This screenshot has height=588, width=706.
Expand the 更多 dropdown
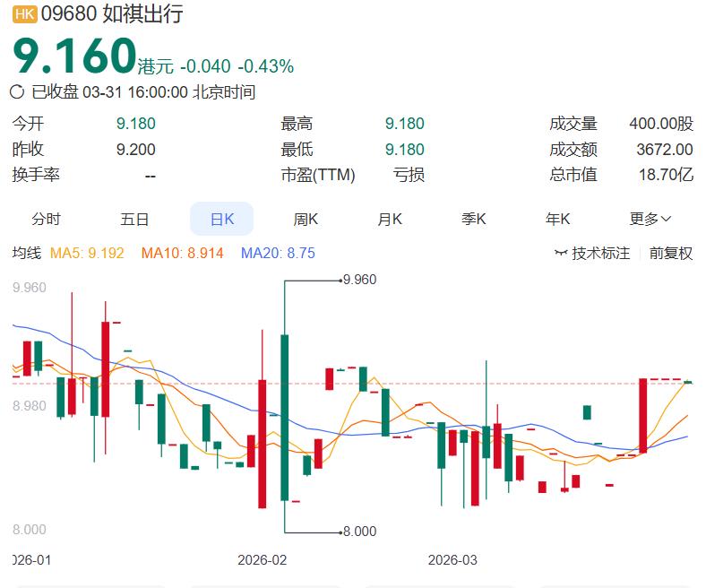click(650, 219)
